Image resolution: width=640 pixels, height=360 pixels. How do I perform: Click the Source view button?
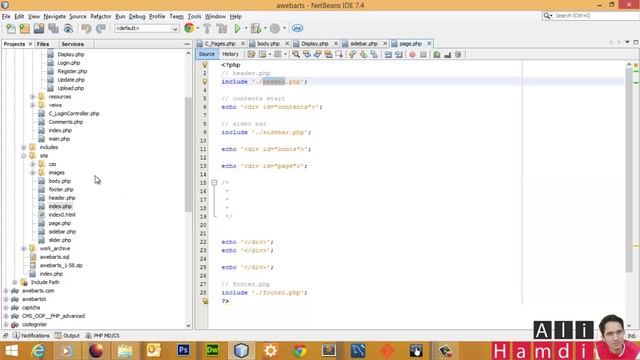tap(207, 54)
